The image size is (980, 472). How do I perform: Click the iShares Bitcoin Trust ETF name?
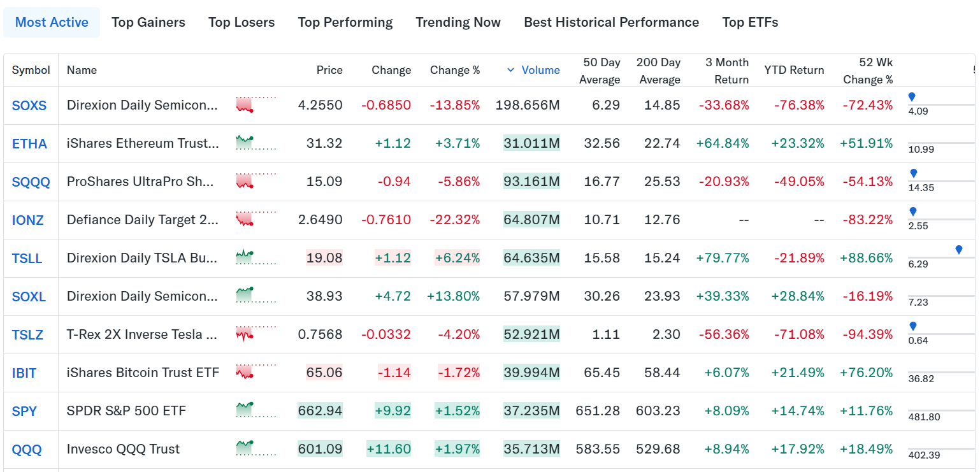(143, 373)
